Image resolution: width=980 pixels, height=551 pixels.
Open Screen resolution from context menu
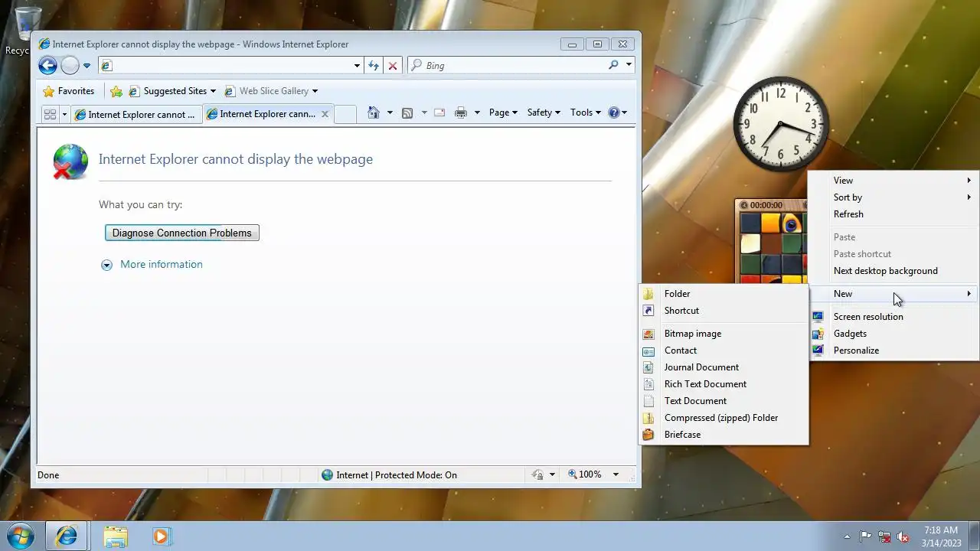[893, 317]
